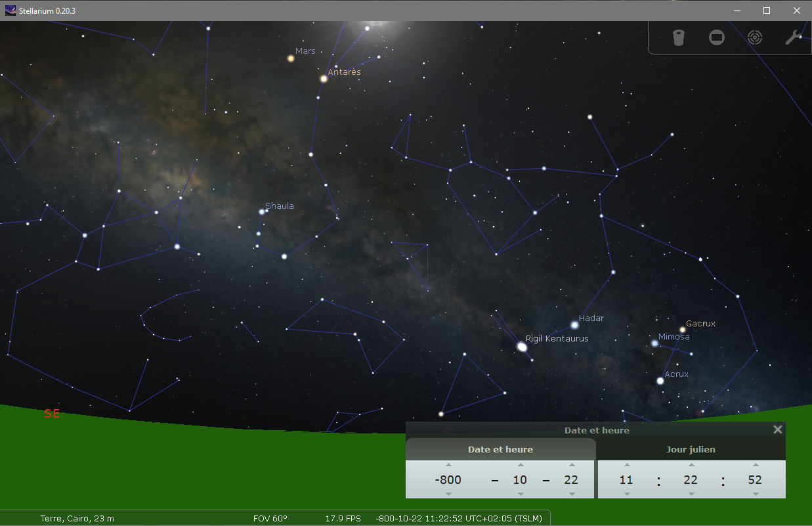
Task: Click the 17.9 FPS status entry
Action: (343, 519)
